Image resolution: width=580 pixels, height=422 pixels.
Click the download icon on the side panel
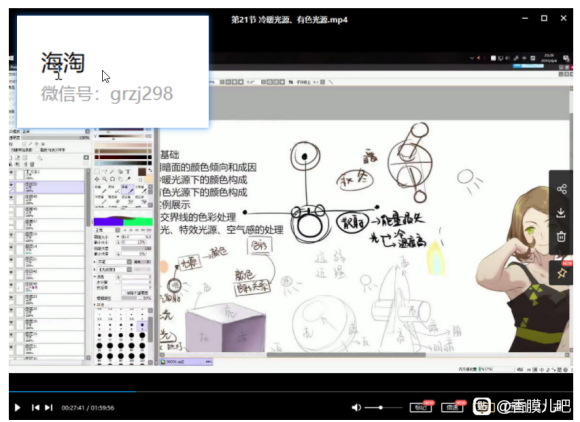tap(561, 213)
